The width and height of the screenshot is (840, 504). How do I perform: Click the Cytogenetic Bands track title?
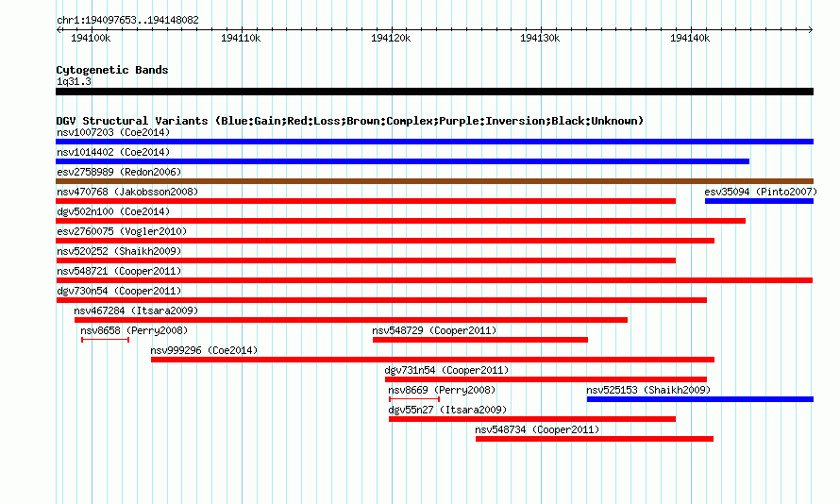tap(112, 70)
